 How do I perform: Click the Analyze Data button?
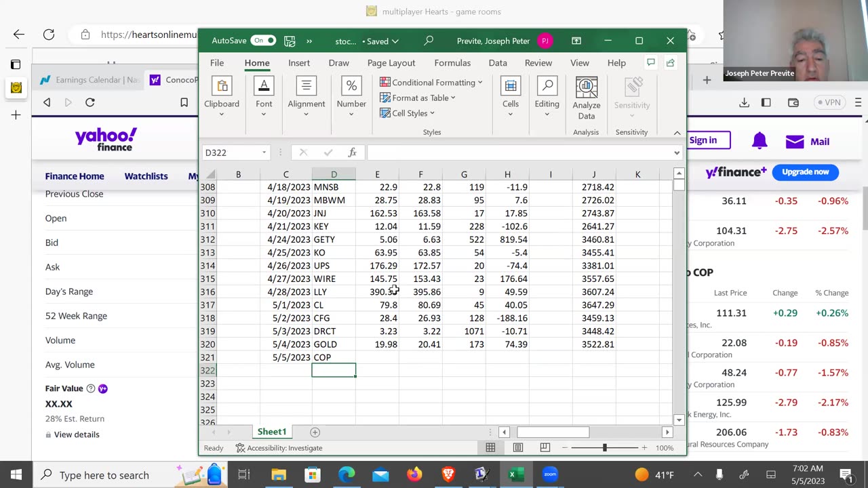[587, 99]
